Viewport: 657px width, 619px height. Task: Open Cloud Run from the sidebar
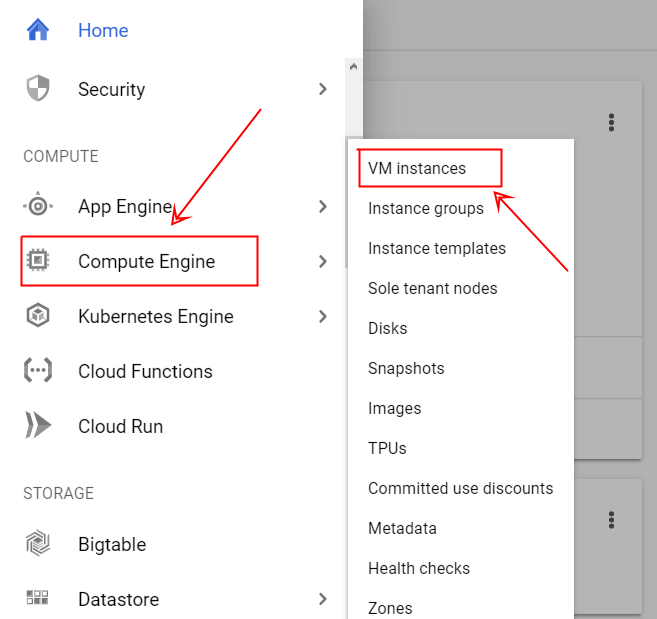[x=121, y=426]
